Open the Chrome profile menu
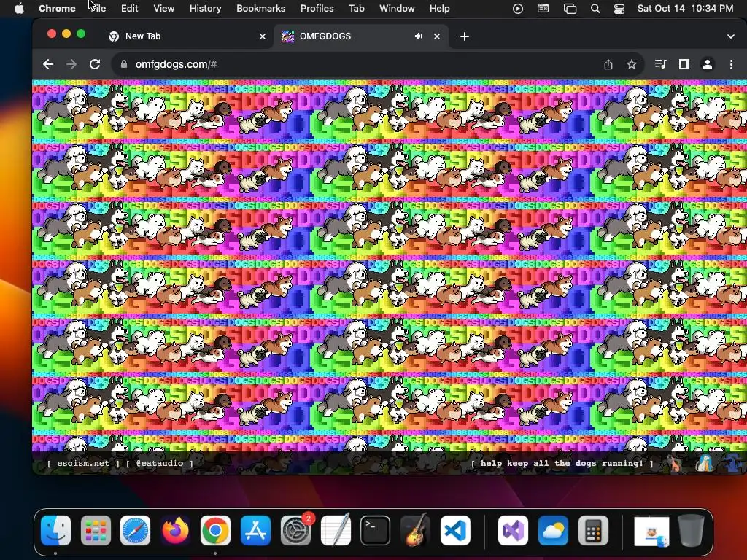747x560 pixels. click(708, 64)
